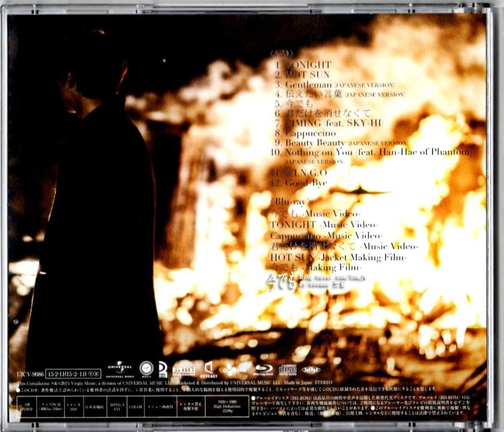Click TONIGHT -Music Video- entry

pos(324,225)
